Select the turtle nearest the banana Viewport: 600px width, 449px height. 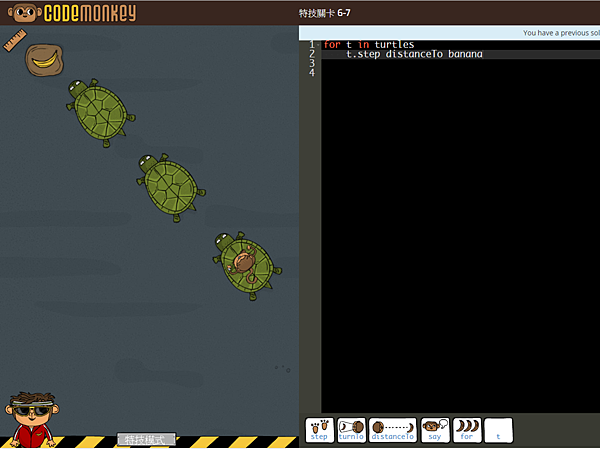coord(101,112)
